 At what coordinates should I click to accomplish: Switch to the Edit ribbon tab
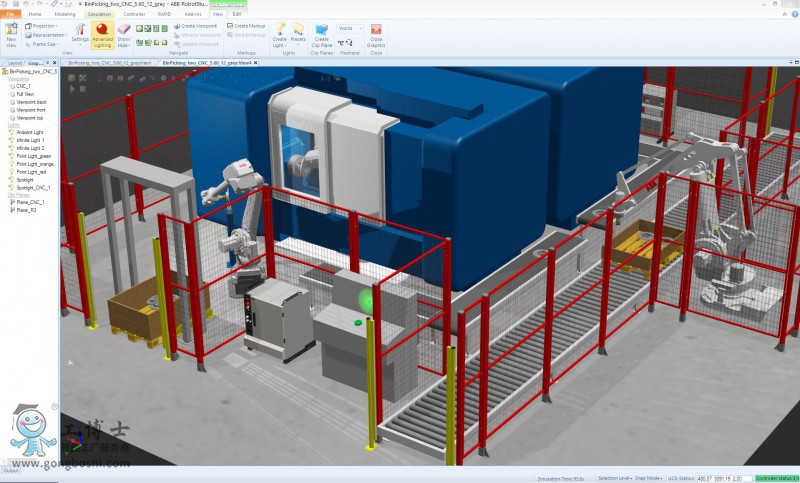click(x=237, y=14)
